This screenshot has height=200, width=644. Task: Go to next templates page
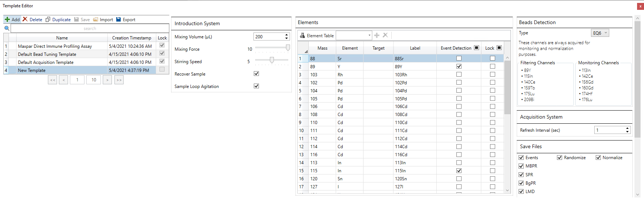coord(108,80)
